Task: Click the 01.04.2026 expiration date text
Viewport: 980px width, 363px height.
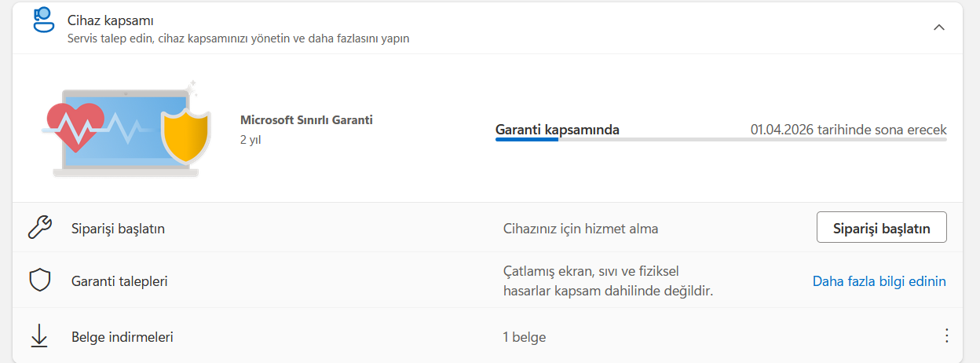Action: pos(848,130)
